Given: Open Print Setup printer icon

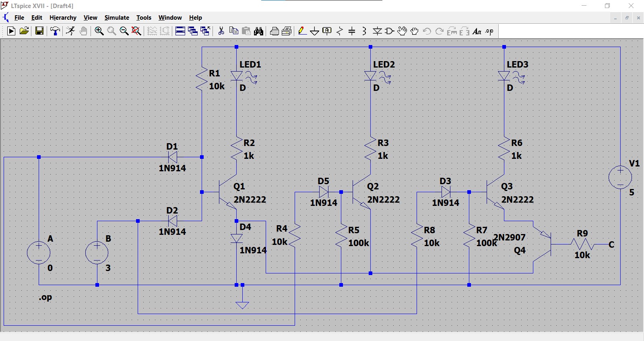Looking at the screenshot, I should [275, 31].
